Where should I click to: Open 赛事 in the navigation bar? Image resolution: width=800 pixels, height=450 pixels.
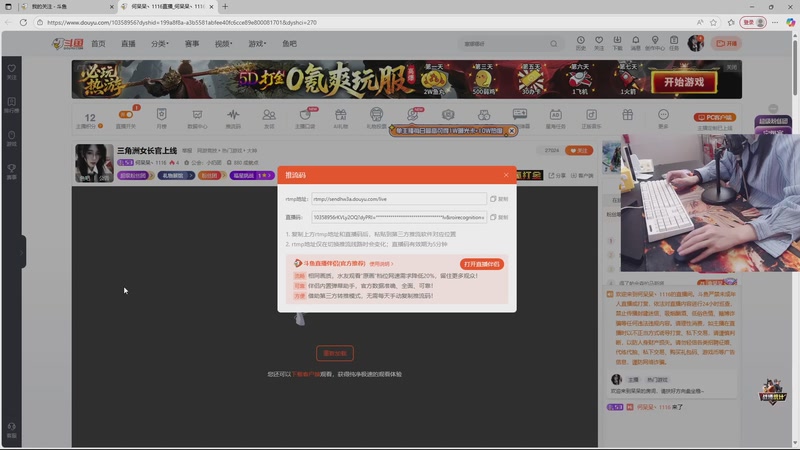point(192,44)
